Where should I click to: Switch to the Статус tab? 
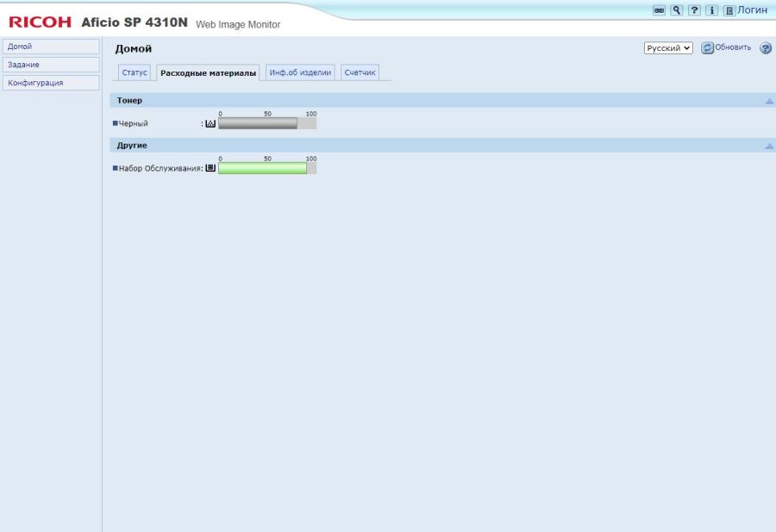click(135, 72)
